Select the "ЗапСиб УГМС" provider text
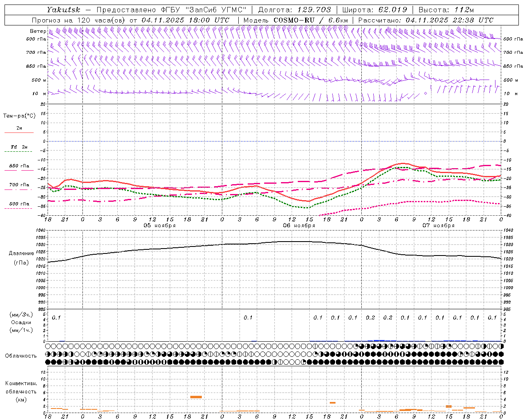The image size is (525, 420). [x=217, y=10]
